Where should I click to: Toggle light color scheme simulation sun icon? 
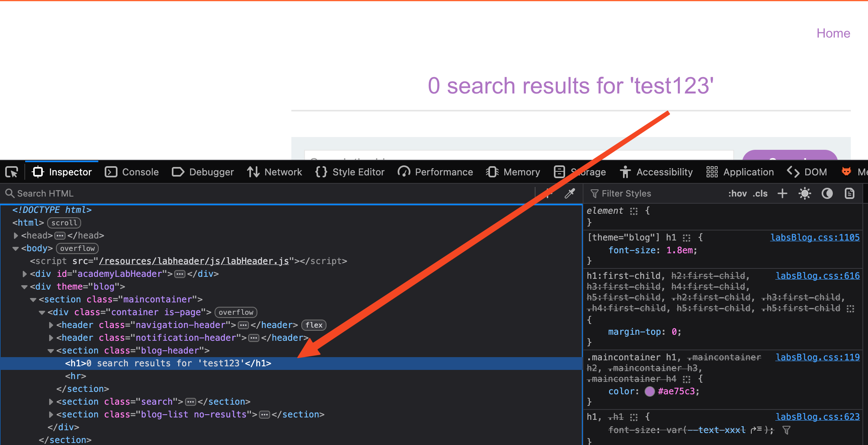click(x=804, y=193)
